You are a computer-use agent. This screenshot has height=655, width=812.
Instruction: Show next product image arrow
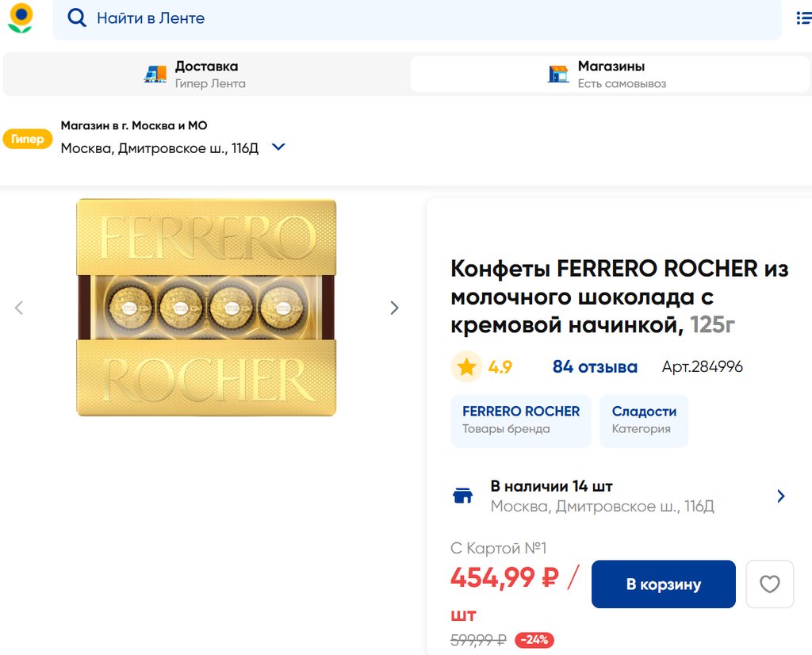pos(394,308)
